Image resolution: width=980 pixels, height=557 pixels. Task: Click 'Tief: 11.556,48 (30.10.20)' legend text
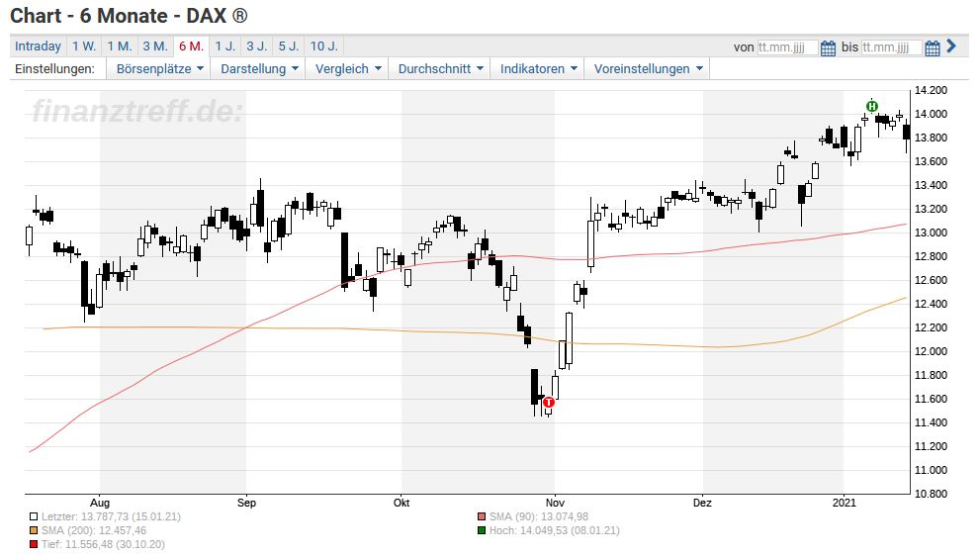[x=103, y=544]
